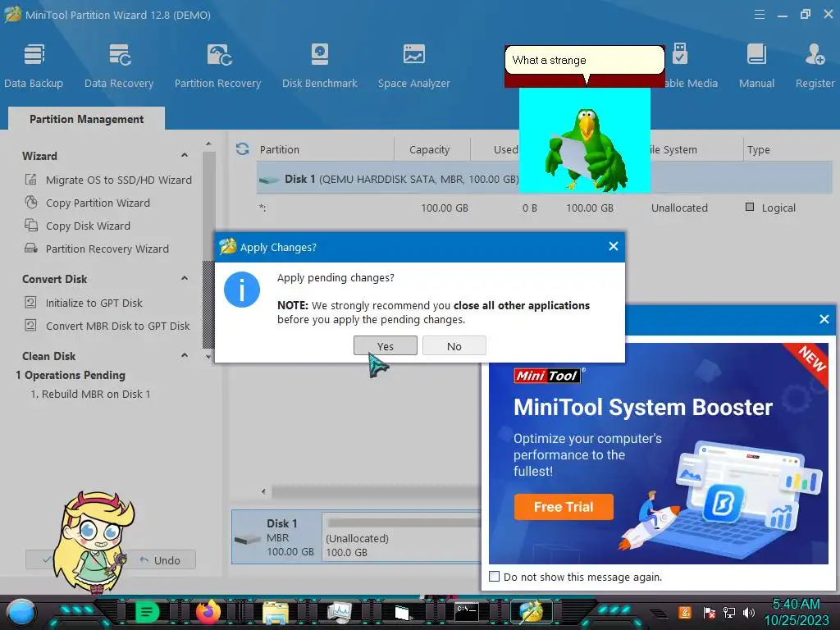Collapse the Clean Disk section
The height and width of the screenshot is (630, 840).
pyautogui.click(x=185, y=356)
